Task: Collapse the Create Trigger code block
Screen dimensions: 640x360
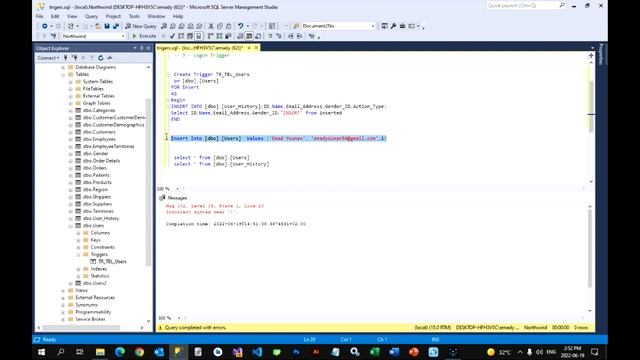Action: [x=169, y=74]
